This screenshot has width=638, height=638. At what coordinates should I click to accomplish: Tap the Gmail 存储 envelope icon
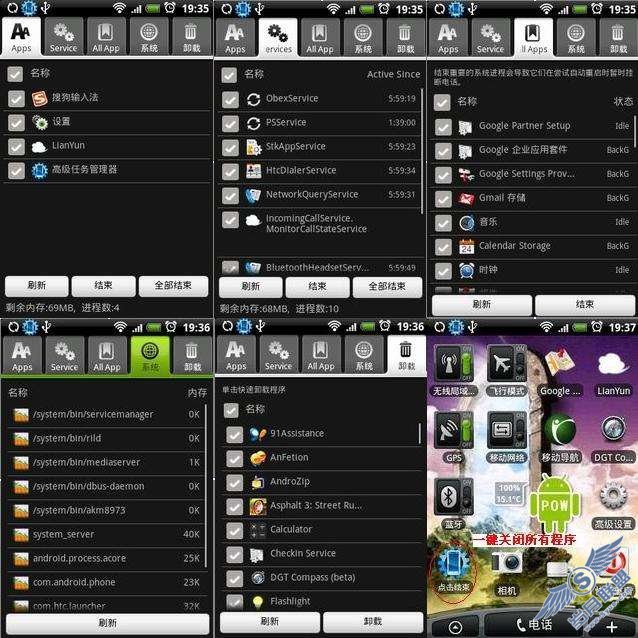[x=466, y=199]
